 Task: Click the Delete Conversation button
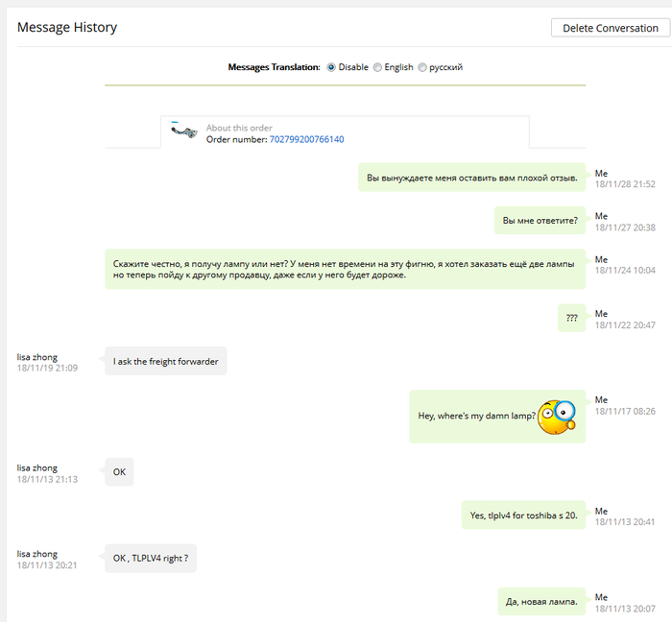click(x=611, y=28)
